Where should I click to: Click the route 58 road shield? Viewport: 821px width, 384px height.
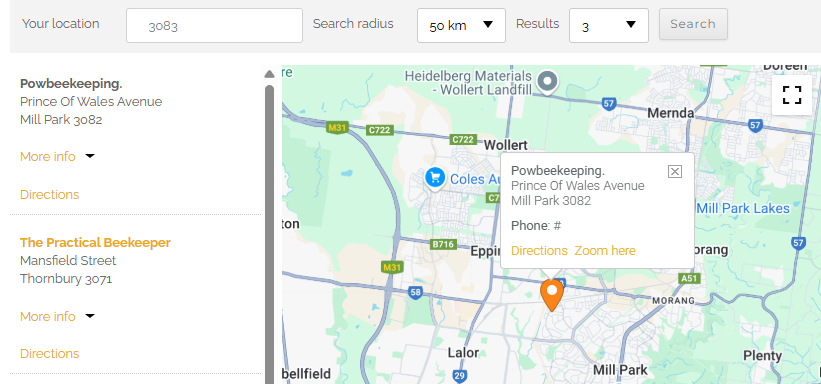click(x=415, y=292)
